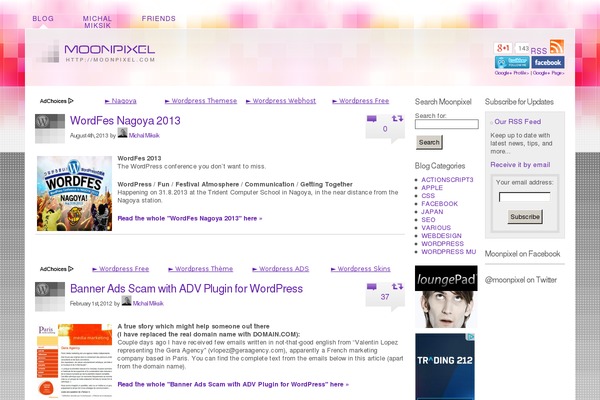The height and width of the screenshot is (400, 600).
Task: Open the VARIOUS category
Action: pos(436,228)
